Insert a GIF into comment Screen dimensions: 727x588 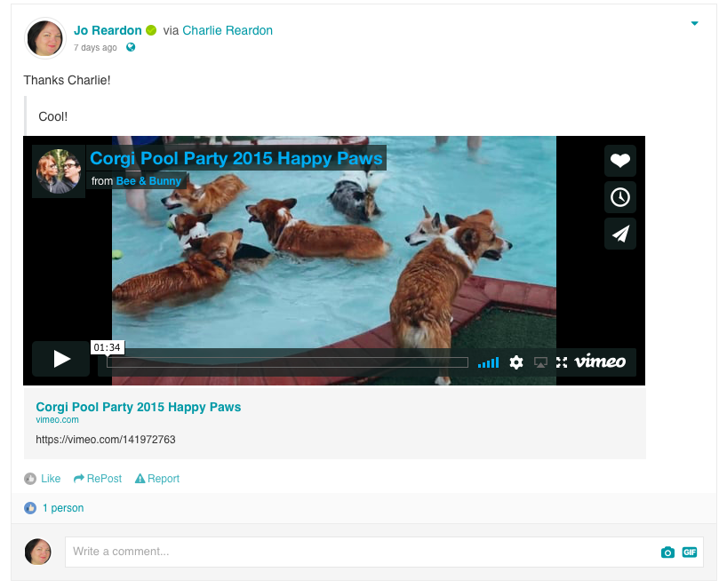pyautogui.click(x=690, y=552)
